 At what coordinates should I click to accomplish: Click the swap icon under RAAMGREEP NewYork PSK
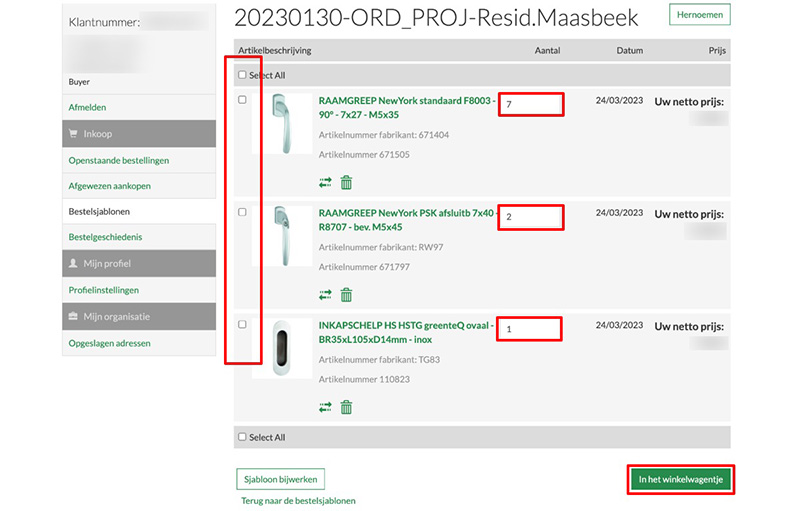pyautogui.click(x=325, y=295)
